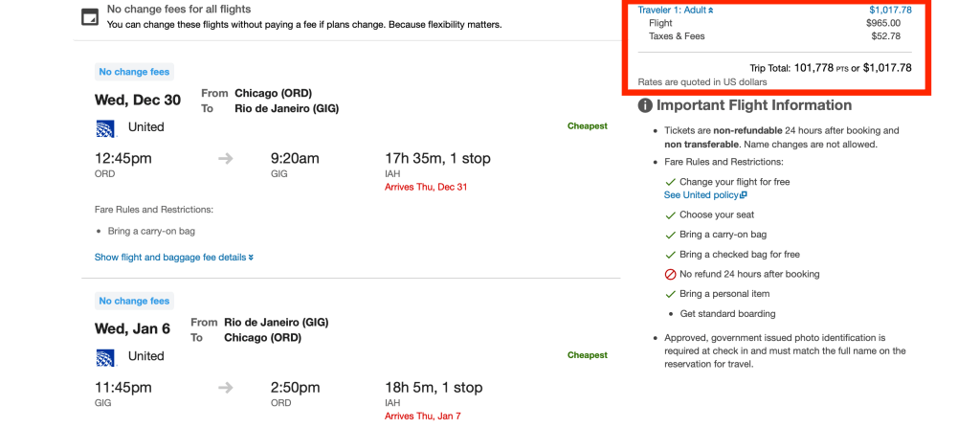Click the United logo on the Jan 6 flight
The width and height of the screenshot is (980, 428).
pos(105,356)
